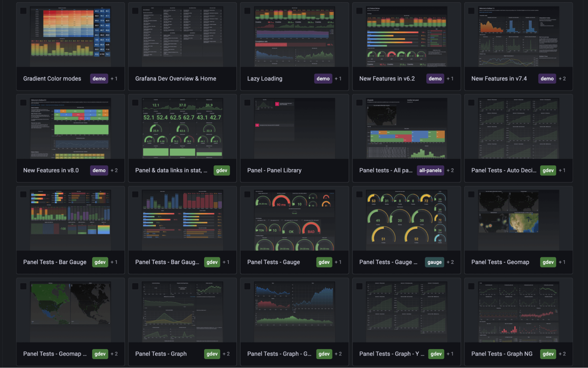The width and height of the screenshot is (588, 368).
Task: Click the demo tag on New Features in v6.2
Action: point(435,79)
